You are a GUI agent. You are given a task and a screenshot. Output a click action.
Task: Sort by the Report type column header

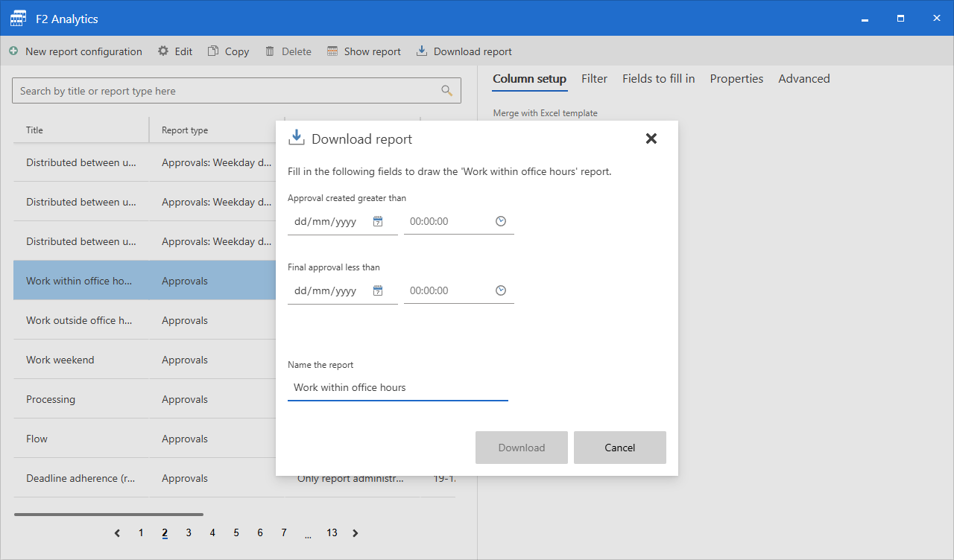point(217,130)
